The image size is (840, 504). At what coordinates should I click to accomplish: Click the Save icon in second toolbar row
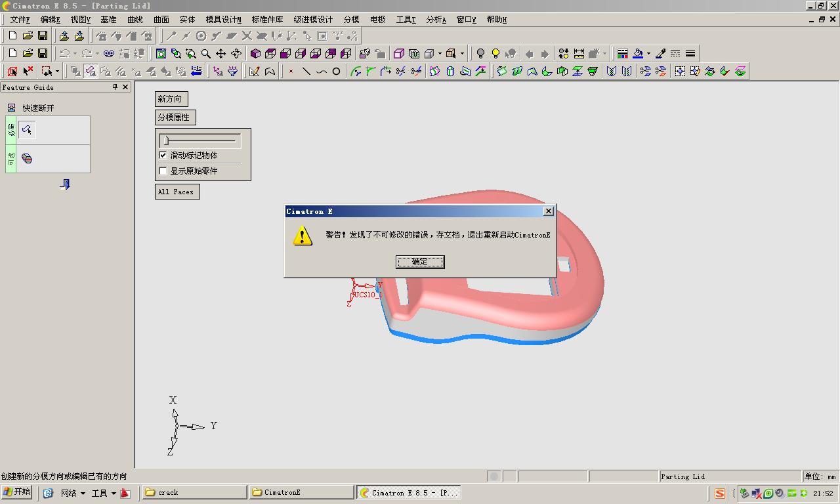[x=43, y=53]
